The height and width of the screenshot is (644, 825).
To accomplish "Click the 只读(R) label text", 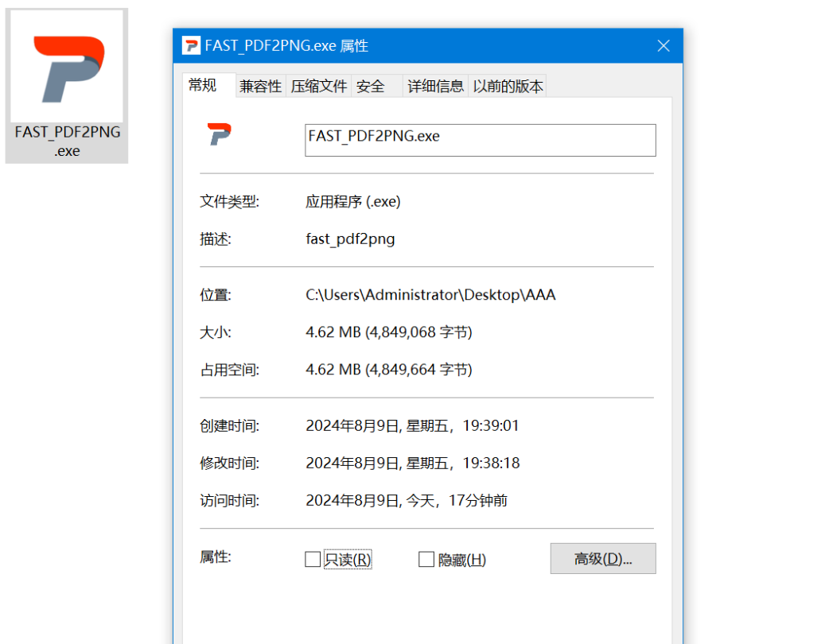I will (348, 559).
